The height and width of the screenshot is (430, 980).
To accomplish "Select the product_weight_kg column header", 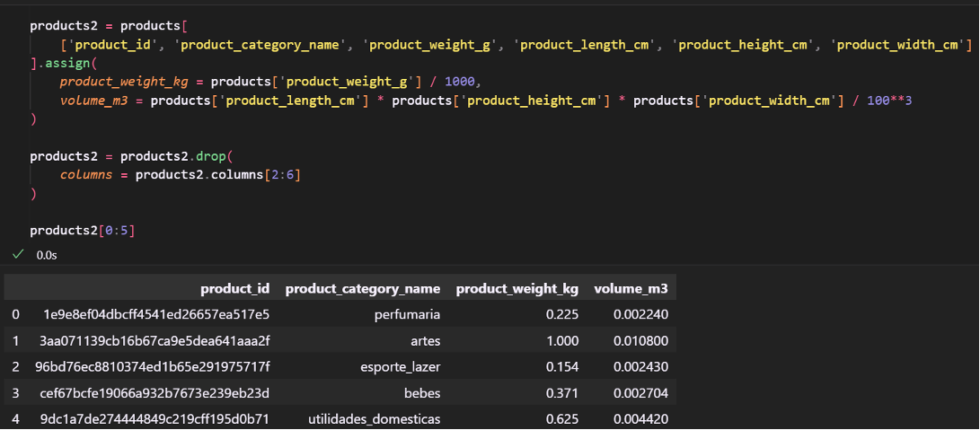I will [x=516, y=288].
